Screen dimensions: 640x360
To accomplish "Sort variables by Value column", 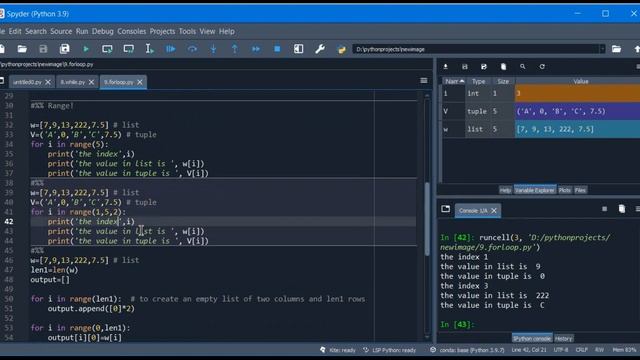I will tap(580, 81).
